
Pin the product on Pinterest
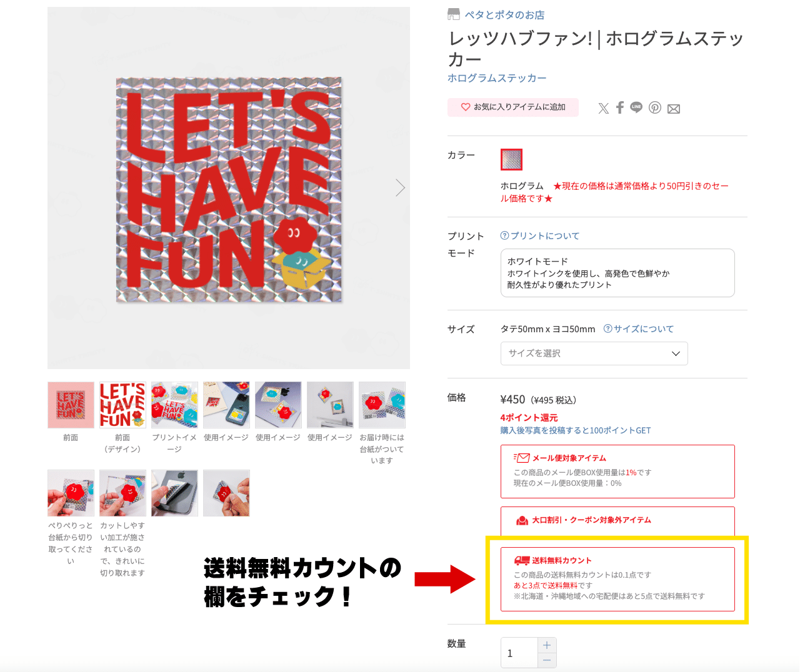(654, 107)
